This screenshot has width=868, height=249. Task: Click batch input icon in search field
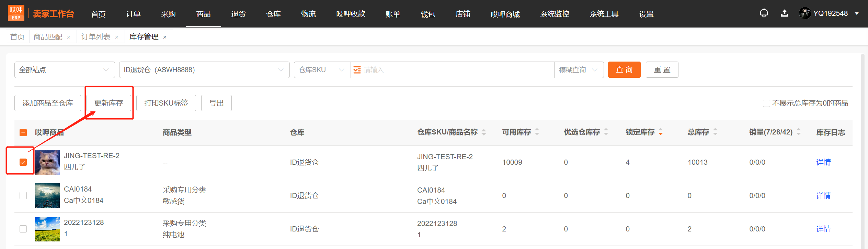(357, 70)
